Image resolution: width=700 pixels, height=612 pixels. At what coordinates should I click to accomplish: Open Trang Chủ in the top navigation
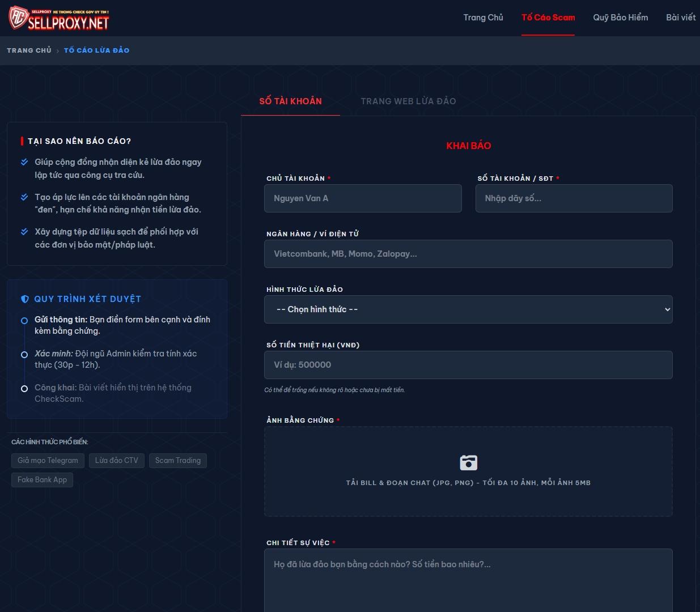tap(483, 18)
